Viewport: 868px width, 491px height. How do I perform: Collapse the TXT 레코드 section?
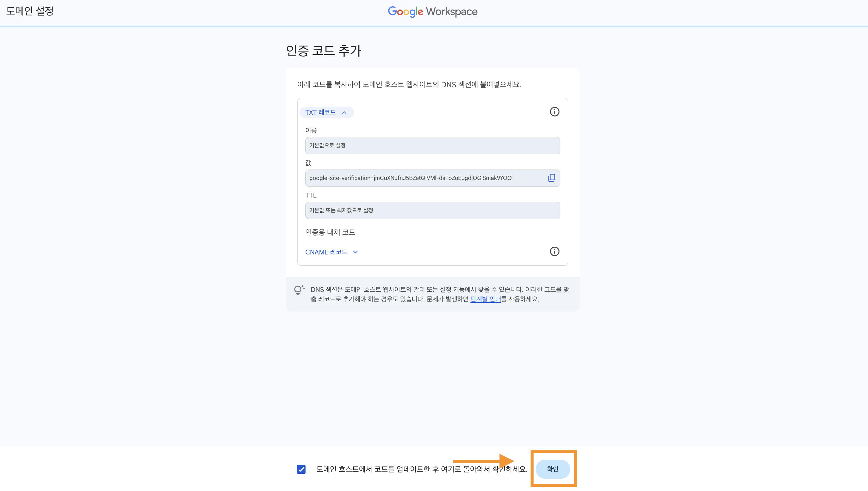coord(320,112)
